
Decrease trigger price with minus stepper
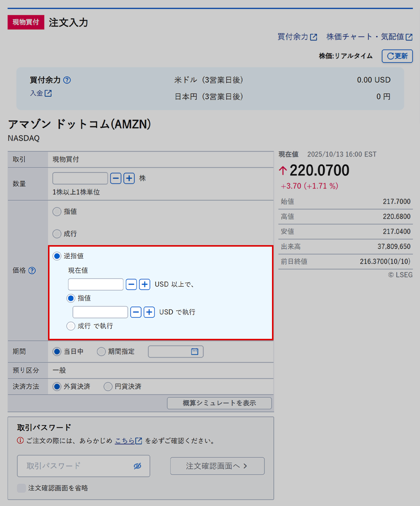(131, 284)
